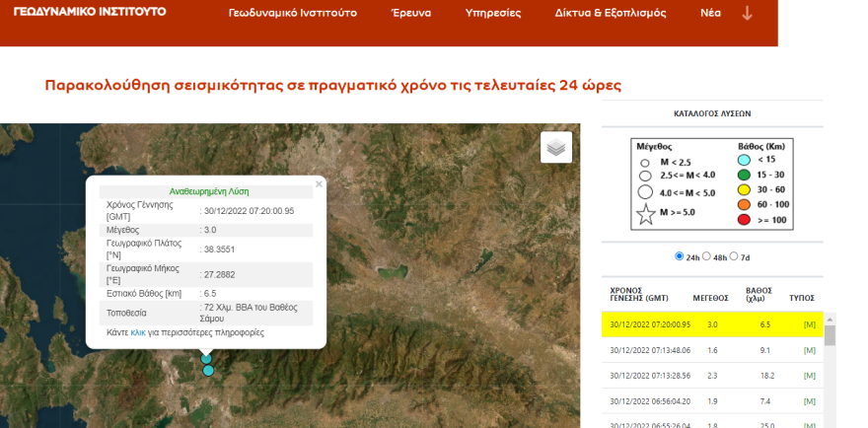Screen dimensions: 868x428
Task: Click the location text '72 Χλμ. ΒΒΑ του Βαθέος Σάμου'
Action: [x=249, y=313]
